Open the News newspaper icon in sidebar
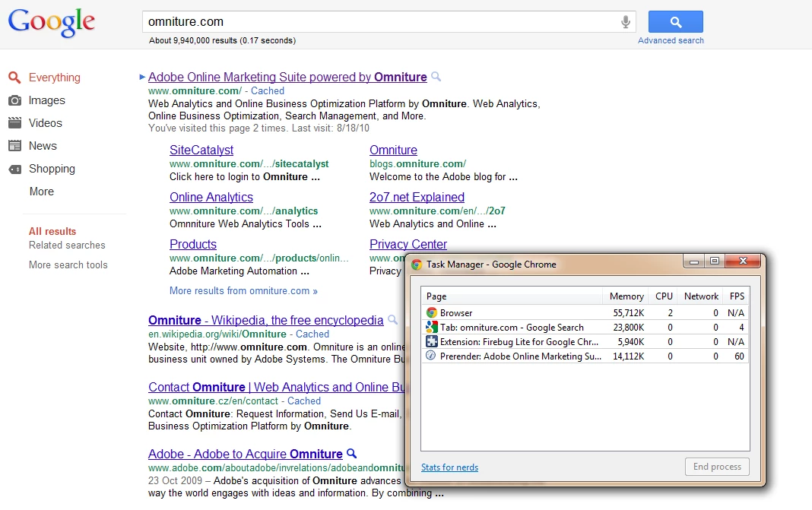The image size is (812, 510). (x=15, y=146)
